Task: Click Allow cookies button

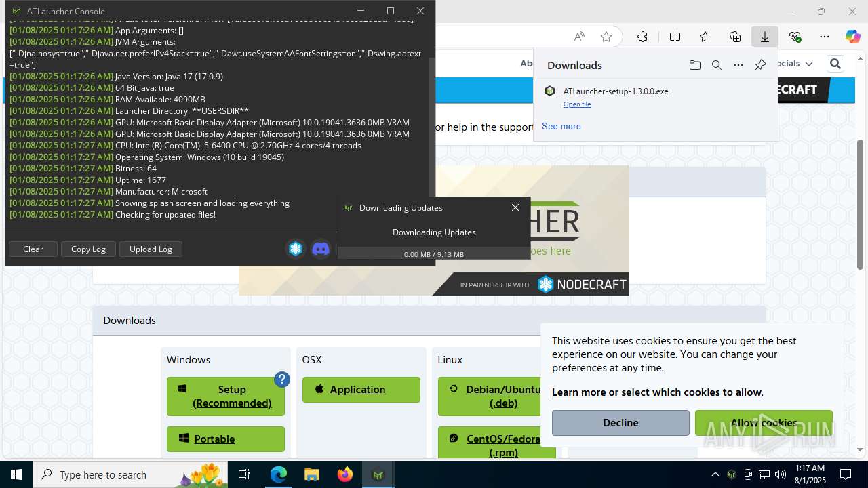Action: [x=764, y=423]
